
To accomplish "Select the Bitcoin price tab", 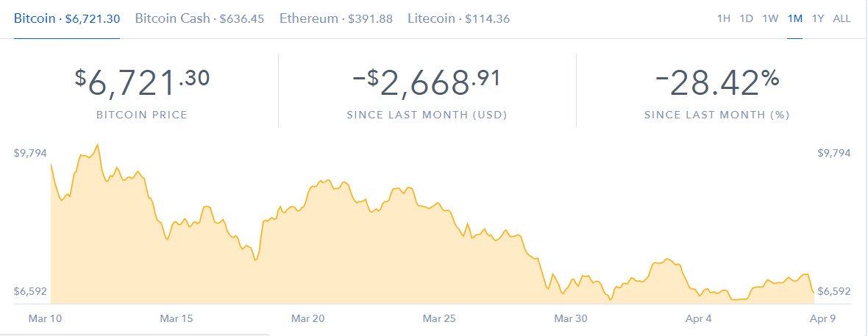I will (x=67, y=18).
